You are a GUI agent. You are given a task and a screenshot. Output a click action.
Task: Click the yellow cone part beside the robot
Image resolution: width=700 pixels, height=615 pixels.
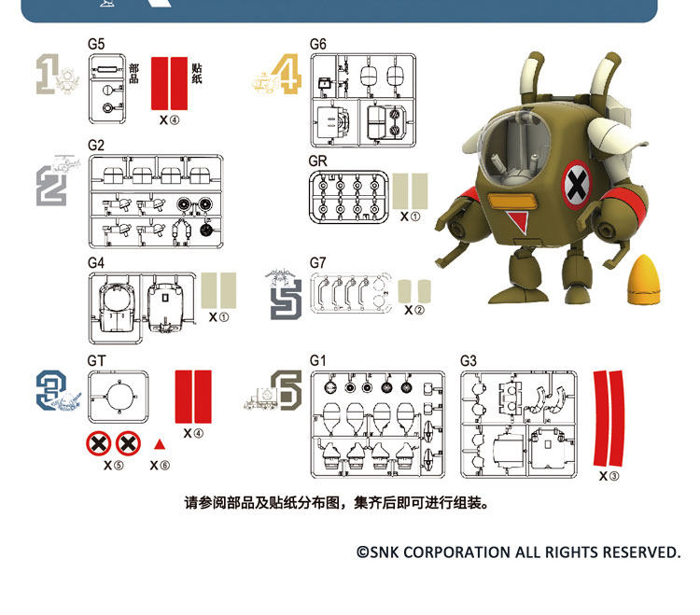[644, 280]
